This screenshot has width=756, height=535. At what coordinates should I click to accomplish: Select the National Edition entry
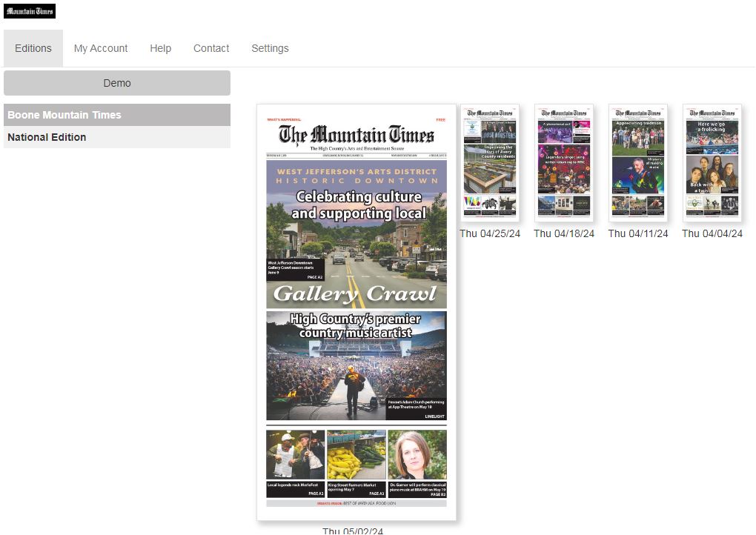tap(117, 137)
